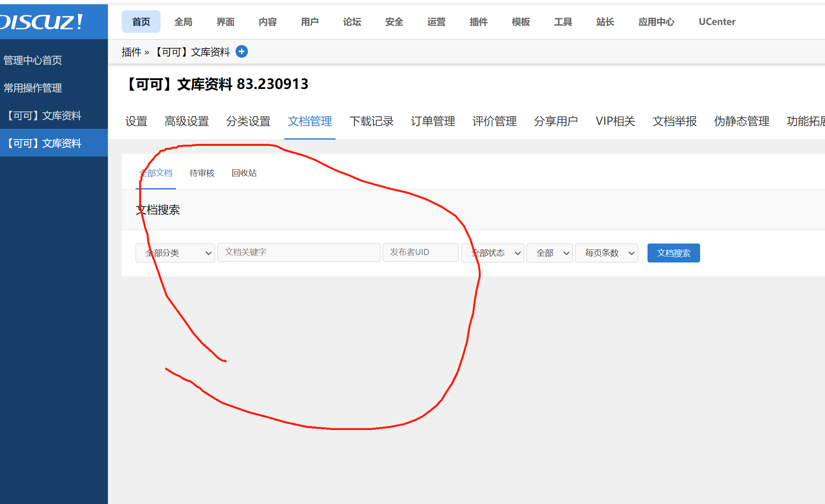This screenshot has height=504, width=825.
Task: Expand the 每页条数 dropdown
Action: (x=606, y=253)
